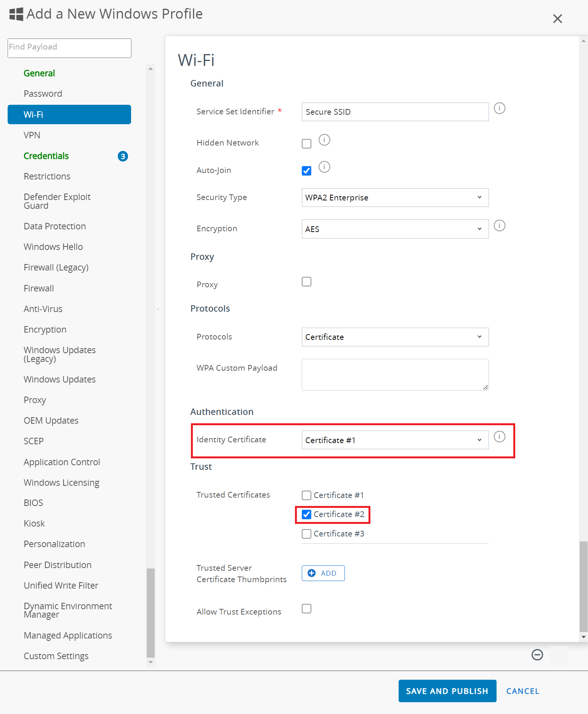This screenshot has width=588, height=714.
Task: Click info icon next to Identity Certificate
Action: pos(499,437)
